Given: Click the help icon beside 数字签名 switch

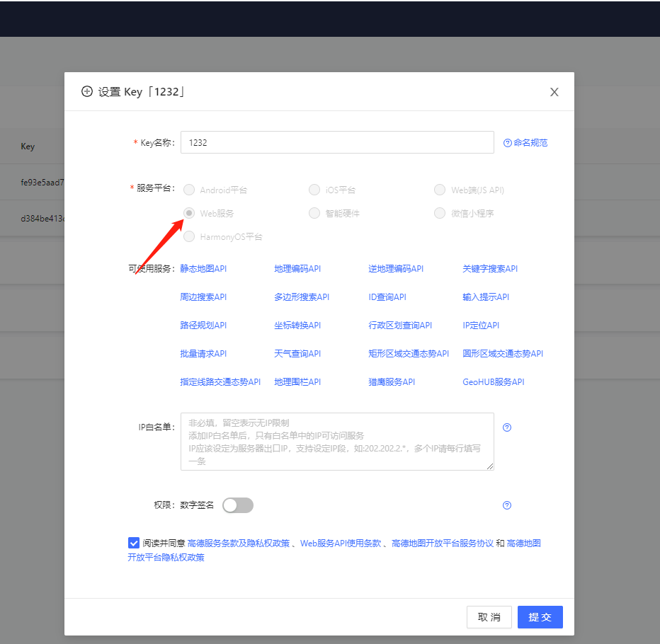Looking at the screenshot, I should 507,505.
